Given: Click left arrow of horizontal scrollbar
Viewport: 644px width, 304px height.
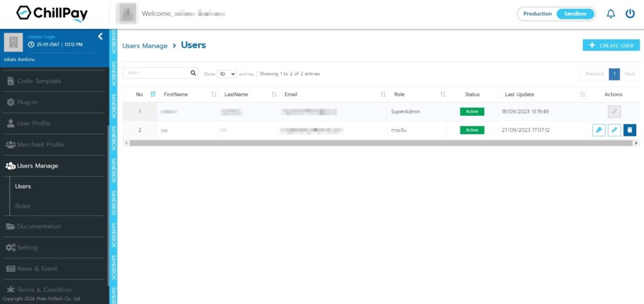Looking at the screenshot, I should click(x=126, y=143).
